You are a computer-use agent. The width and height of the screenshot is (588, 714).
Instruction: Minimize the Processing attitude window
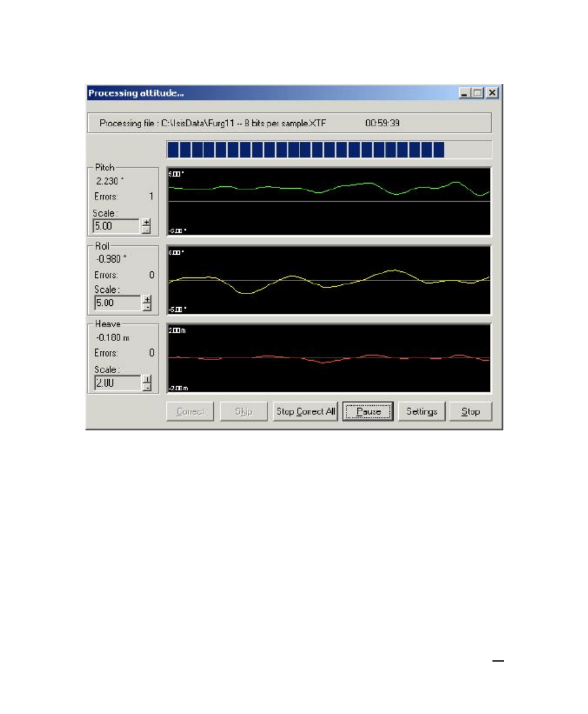(x=464, y=93)
